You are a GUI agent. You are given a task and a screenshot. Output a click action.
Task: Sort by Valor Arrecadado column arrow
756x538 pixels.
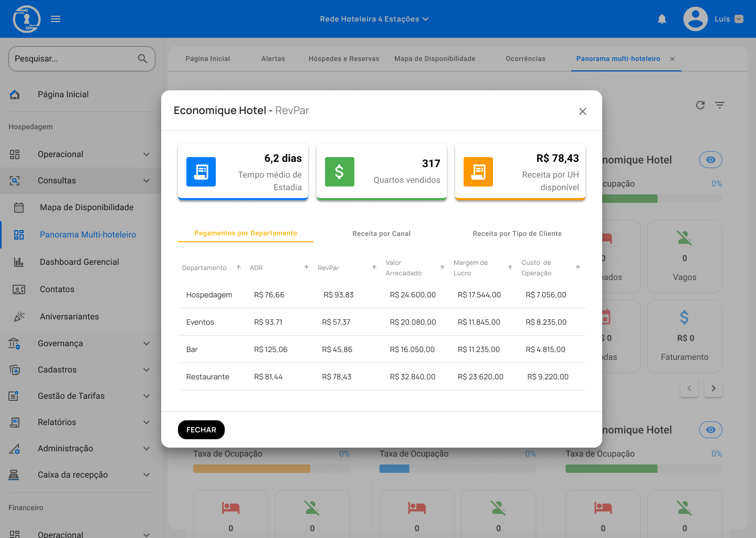[x=442, y=267]
